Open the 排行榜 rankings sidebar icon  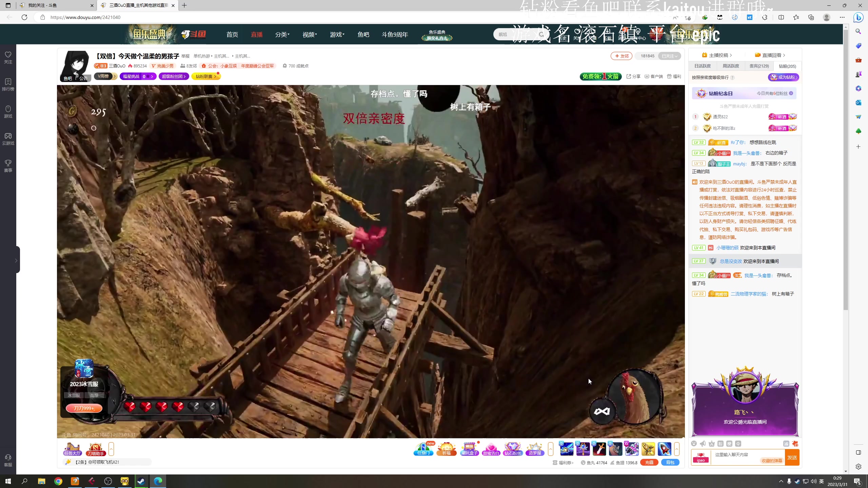click(8, 84)
